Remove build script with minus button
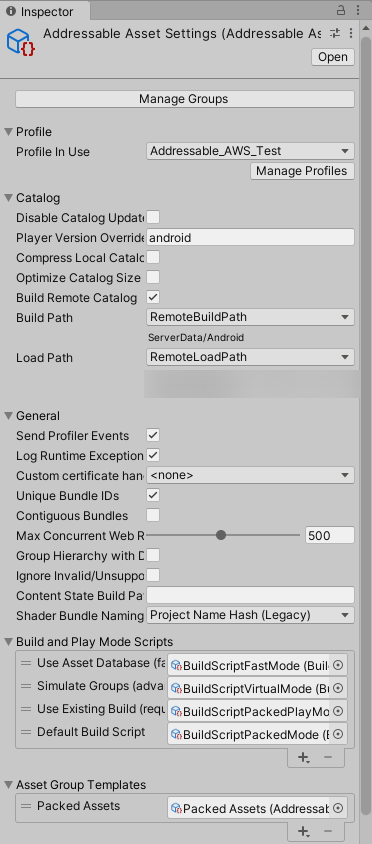 [x=328, y=758]
